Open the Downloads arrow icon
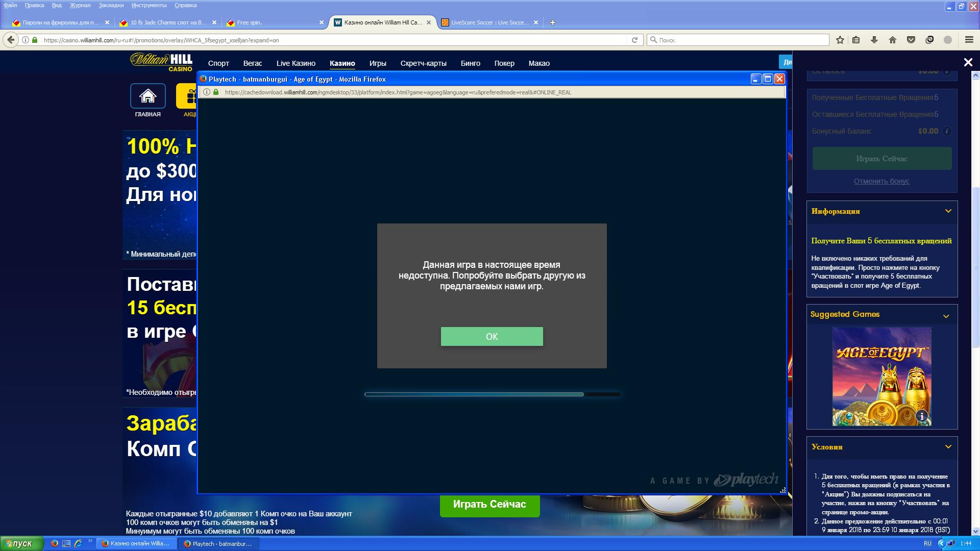This screenshot has height=551, width=980. pyautogui.click(x=874, y=40)
